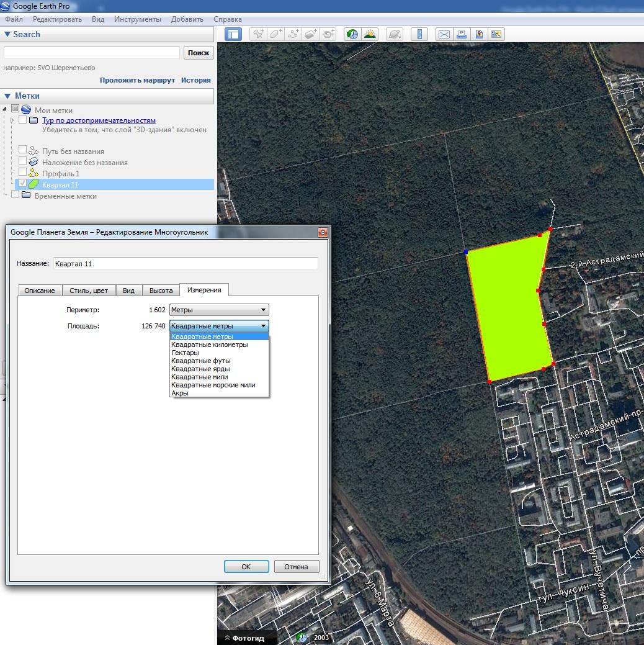Select the ruler measurement tool
Screen dimensions: 644x645
click(420, 35)
